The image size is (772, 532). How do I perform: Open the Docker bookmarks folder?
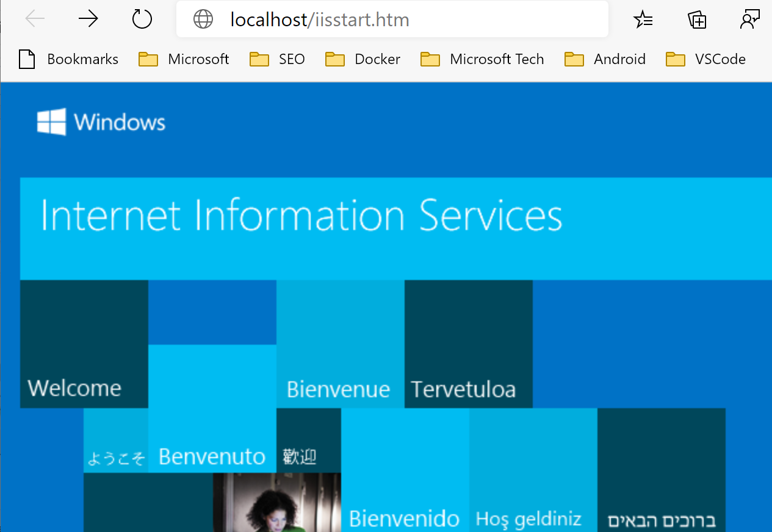pyautogui.click(x=363, y=59)
